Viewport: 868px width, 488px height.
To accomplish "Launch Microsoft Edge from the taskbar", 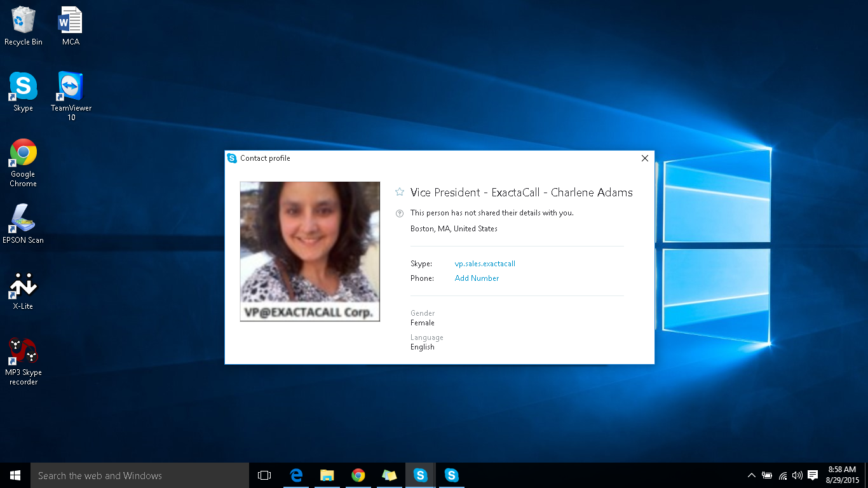I will click(x=296, y=475).
